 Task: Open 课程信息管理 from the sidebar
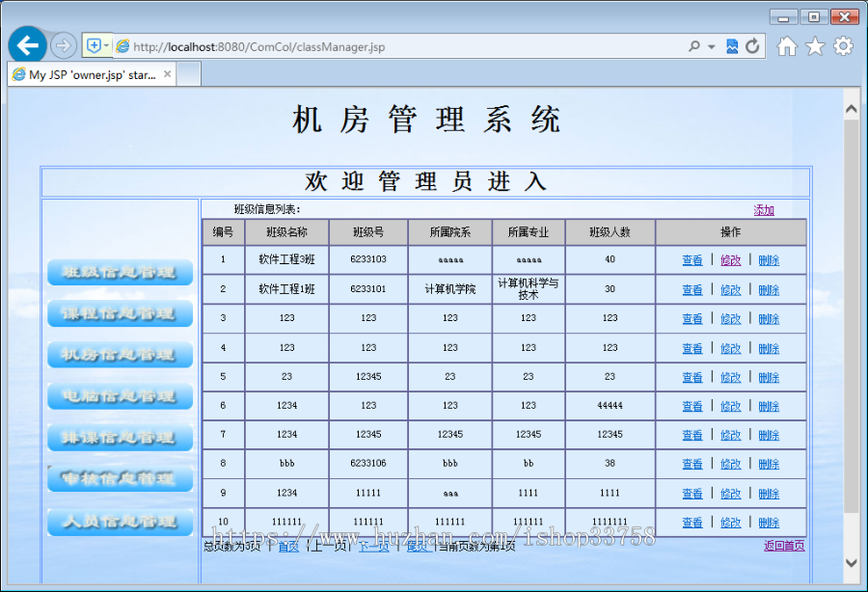click(x=119, y=313)
